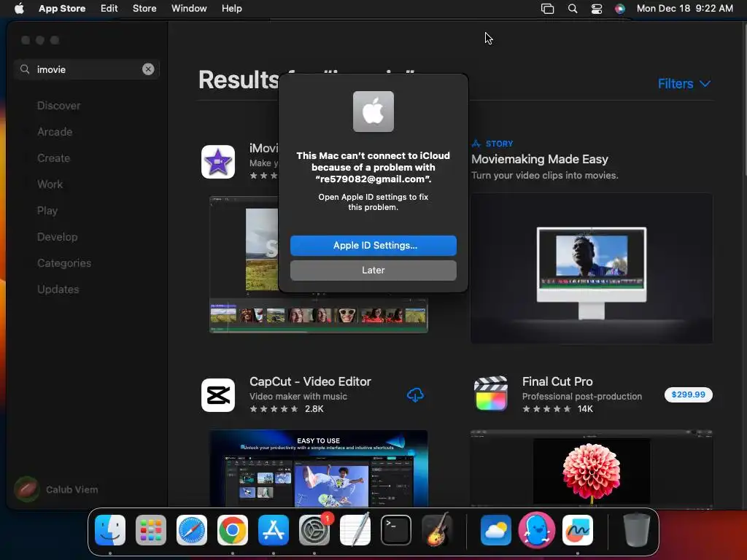
Task: Open the menu bar clock and date
Action: point(684,8)
